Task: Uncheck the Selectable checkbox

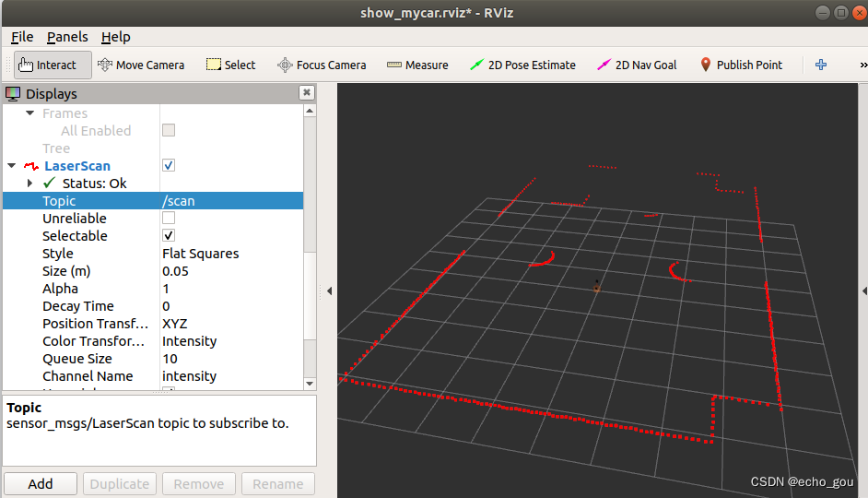Action: [169, 235]
